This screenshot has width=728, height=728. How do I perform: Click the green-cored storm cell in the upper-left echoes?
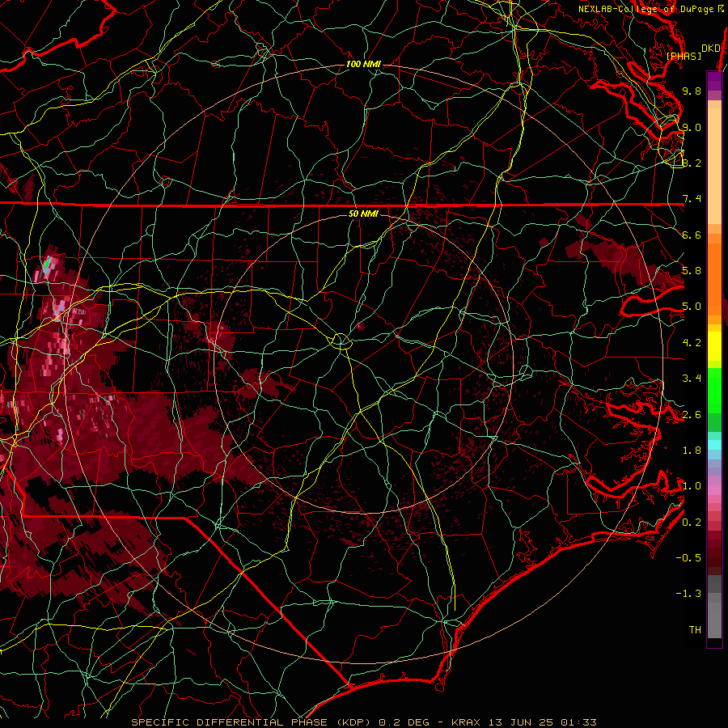coord(46,265)
